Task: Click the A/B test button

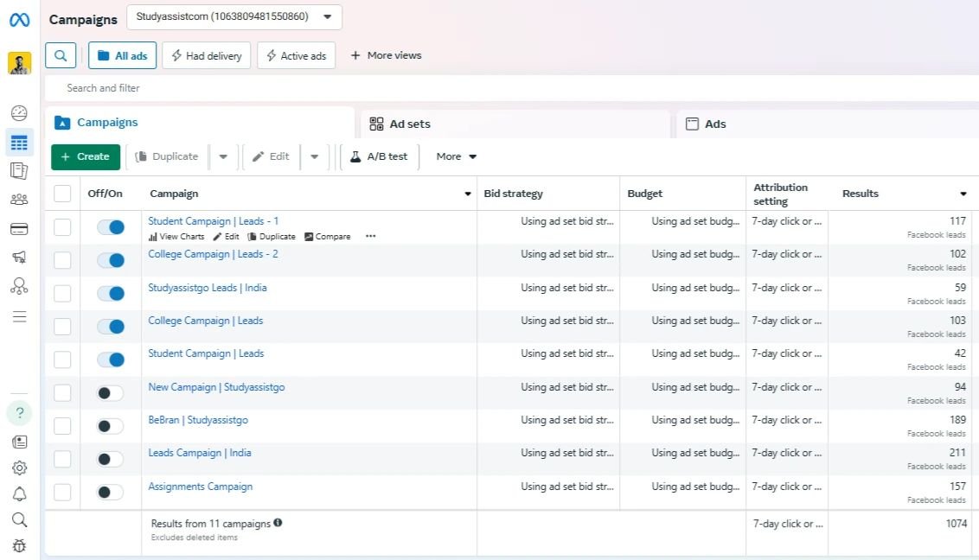Action: click(379, 156)
